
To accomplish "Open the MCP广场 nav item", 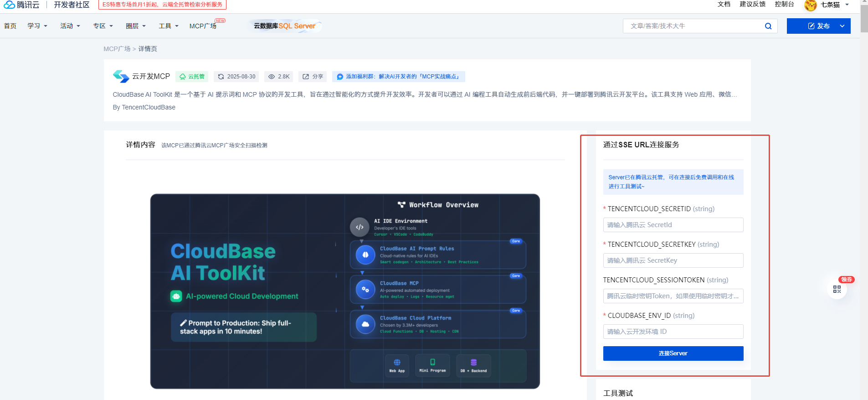I will coord(203,26).
